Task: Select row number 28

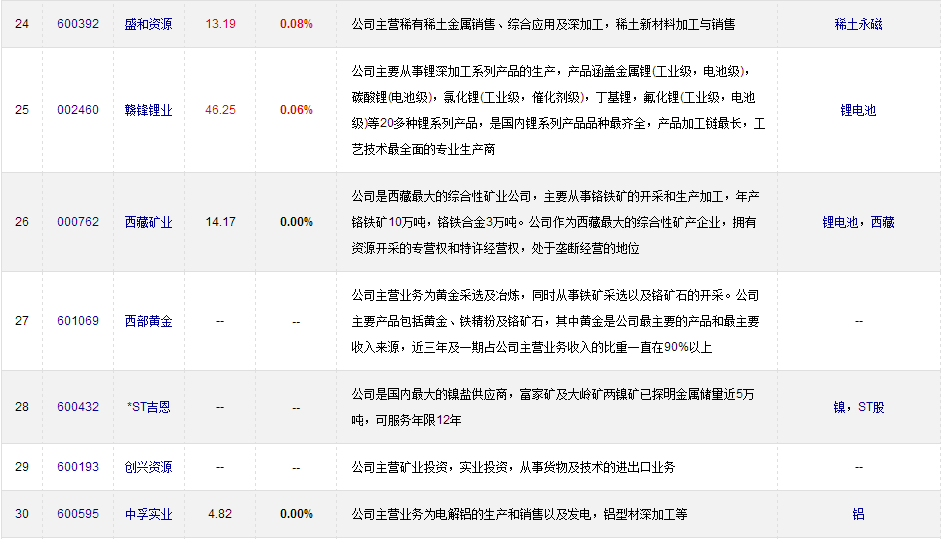Action: (x=22, y=406)
